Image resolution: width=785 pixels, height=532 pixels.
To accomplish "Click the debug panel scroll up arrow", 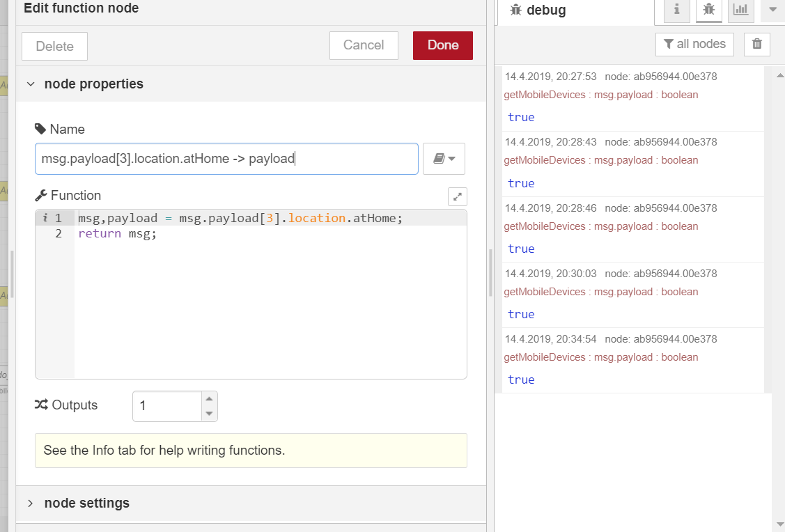I will (x=779, y=76).
